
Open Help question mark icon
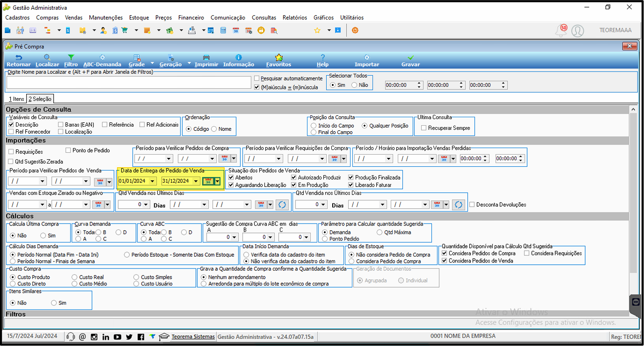[x=322, y=57]
